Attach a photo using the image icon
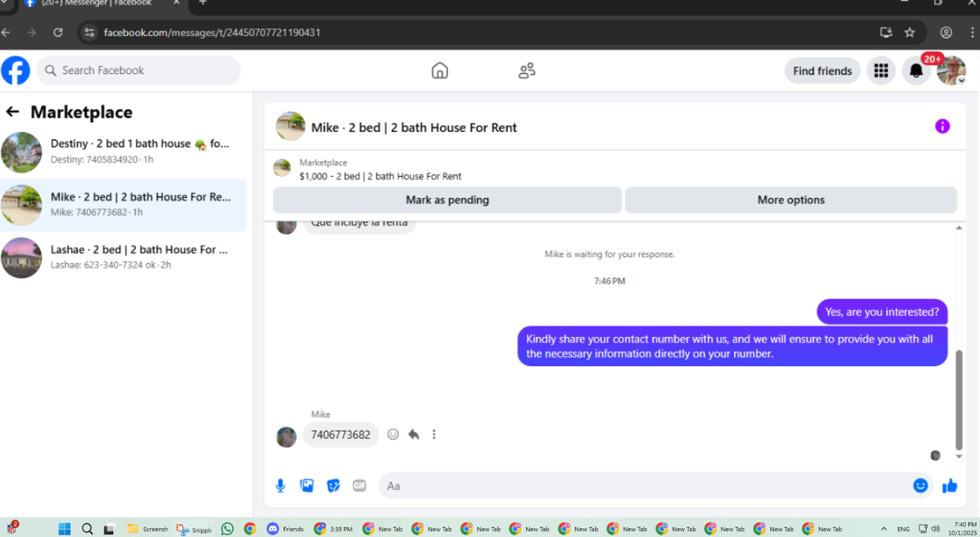 coord(306,486)
